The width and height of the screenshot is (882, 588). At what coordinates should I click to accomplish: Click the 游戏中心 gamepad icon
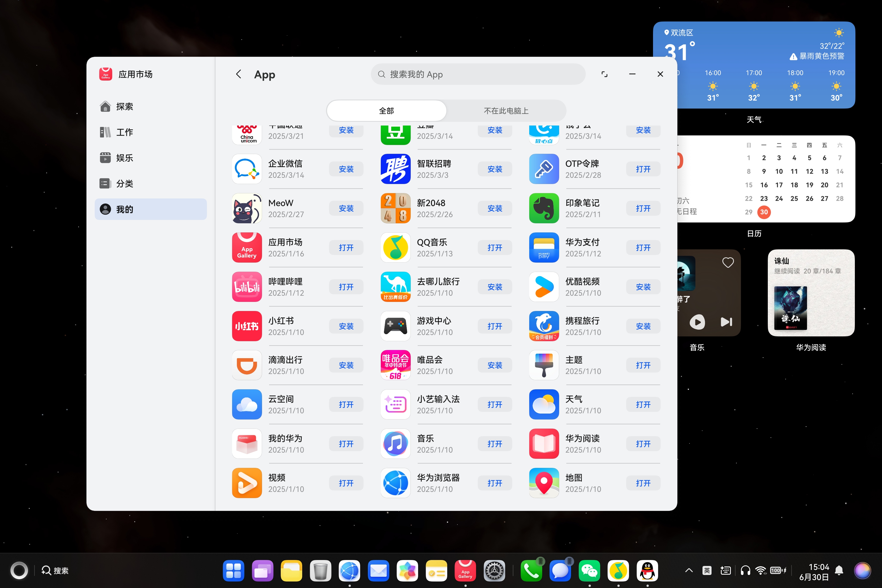tap(395, 326)
